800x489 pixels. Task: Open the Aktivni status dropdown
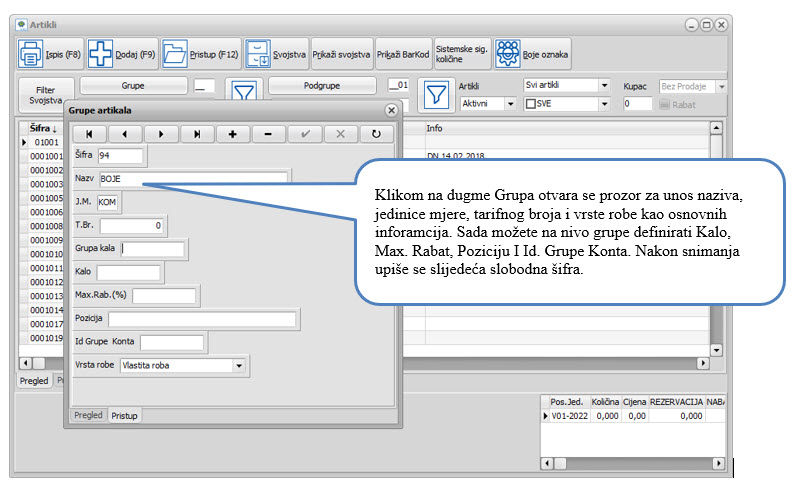click(x=510, y=104)
